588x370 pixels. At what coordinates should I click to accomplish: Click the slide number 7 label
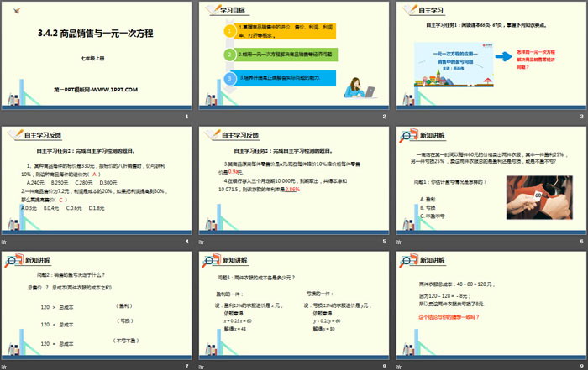(x=186, y=367)
